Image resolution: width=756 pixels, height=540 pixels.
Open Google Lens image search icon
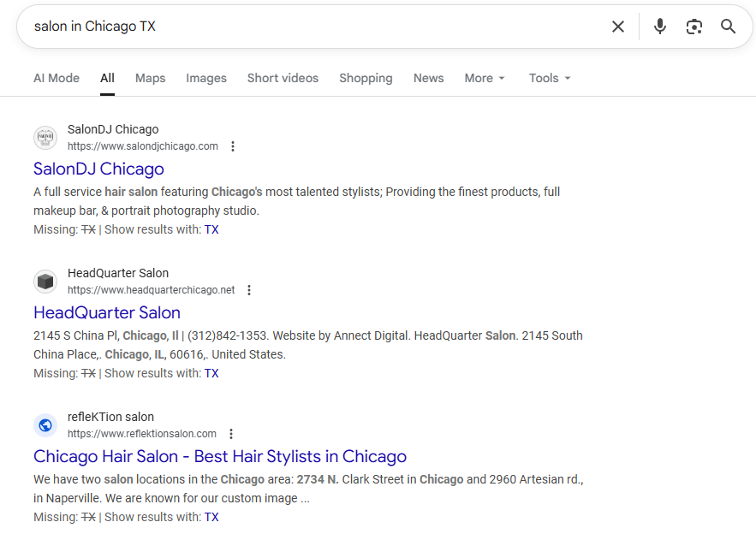pos(693,27)
